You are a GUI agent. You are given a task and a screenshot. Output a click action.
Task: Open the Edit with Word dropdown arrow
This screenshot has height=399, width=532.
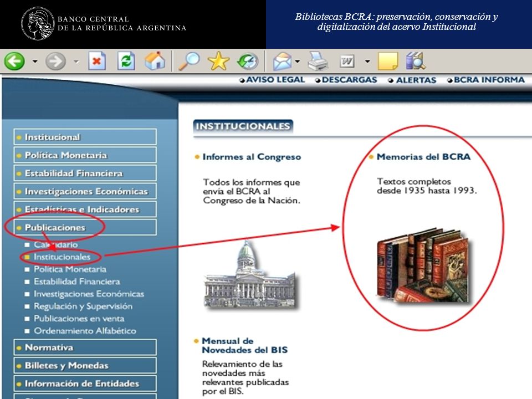367,62
